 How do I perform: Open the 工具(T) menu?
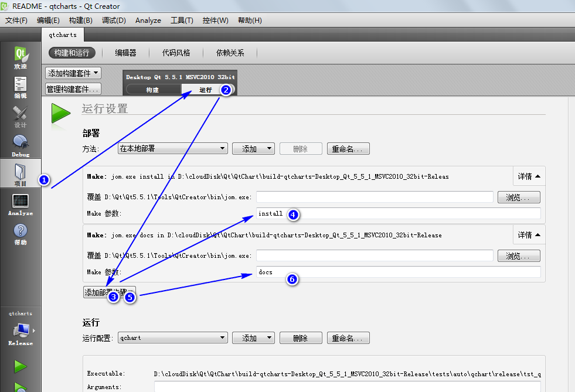tap(182, 21)
